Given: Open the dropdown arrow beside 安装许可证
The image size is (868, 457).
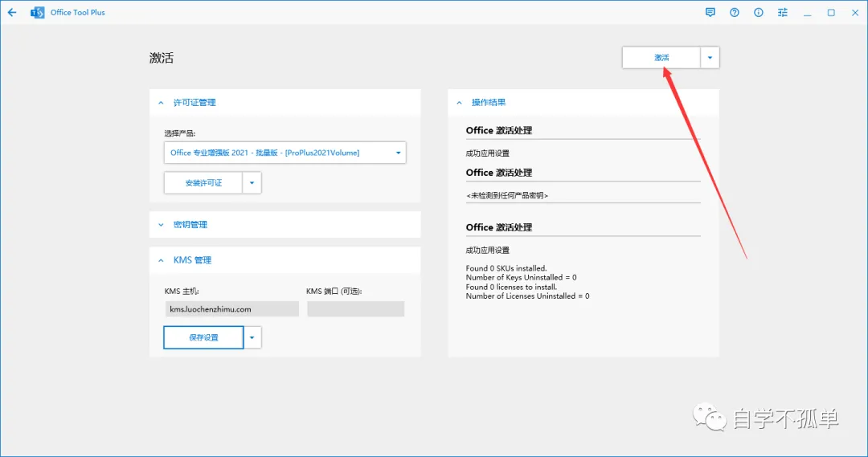Looking at the screenshot, I should click(252, 182).
